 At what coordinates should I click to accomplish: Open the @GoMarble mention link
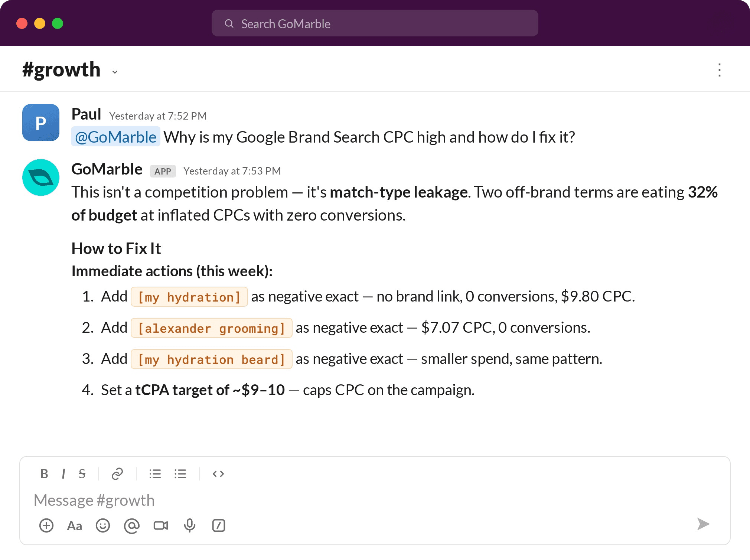pos(116,137)
